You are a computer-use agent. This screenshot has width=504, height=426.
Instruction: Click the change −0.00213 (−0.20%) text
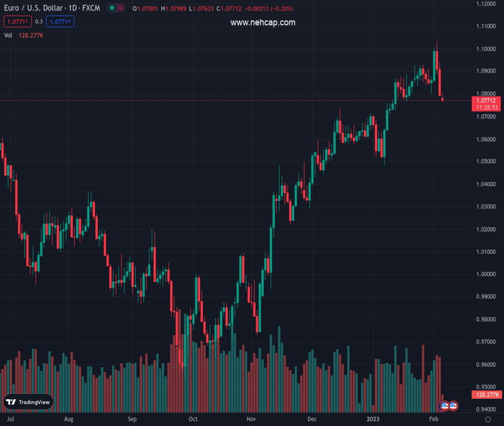point(269,9)
